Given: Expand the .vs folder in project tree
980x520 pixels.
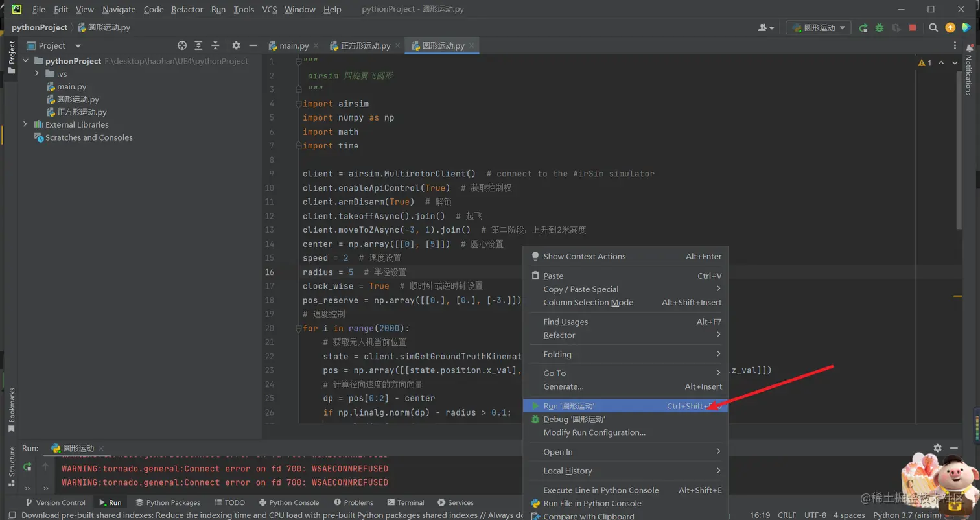Looking at the screenshot, I should point(38,73).
